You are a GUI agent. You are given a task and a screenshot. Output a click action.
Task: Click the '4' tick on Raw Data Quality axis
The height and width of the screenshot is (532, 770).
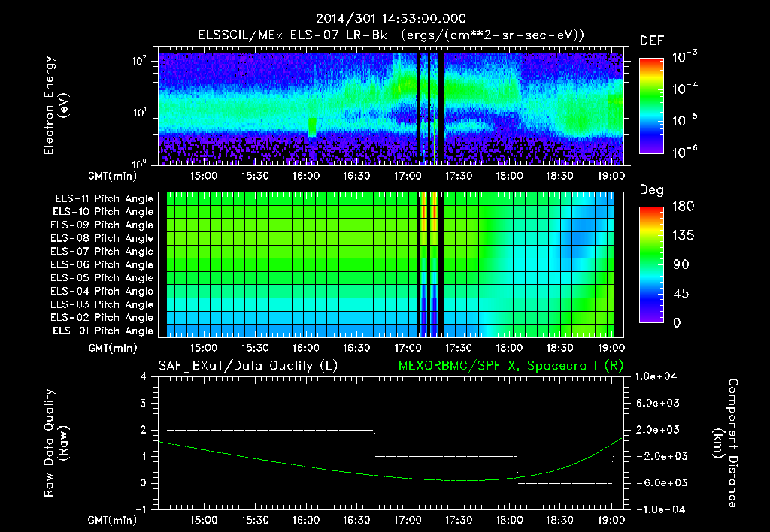(144, 376)
